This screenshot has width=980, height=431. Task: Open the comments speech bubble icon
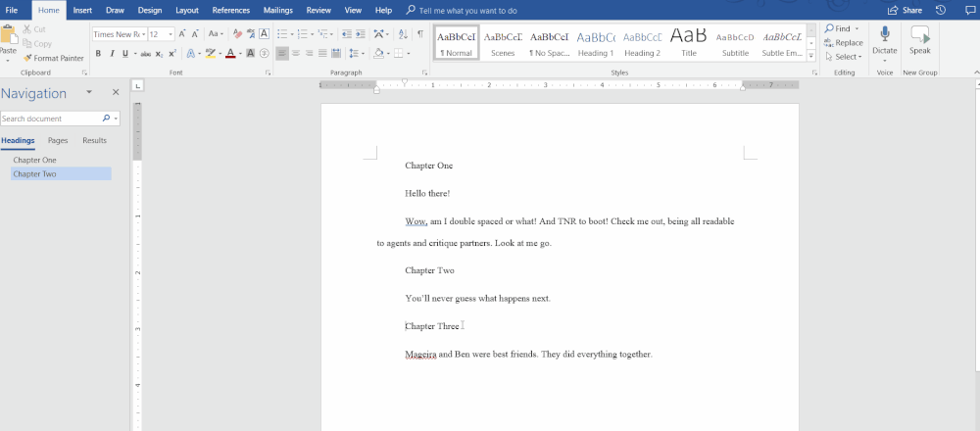[970, 10]
